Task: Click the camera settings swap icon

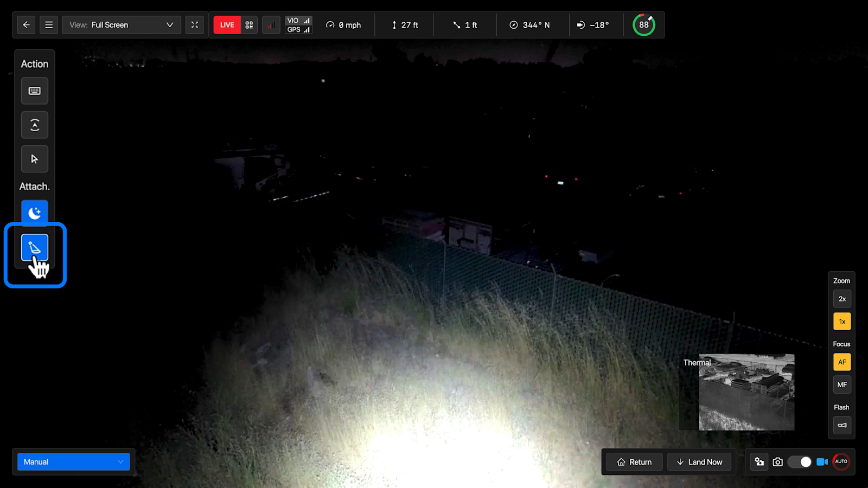Action: 759,462
